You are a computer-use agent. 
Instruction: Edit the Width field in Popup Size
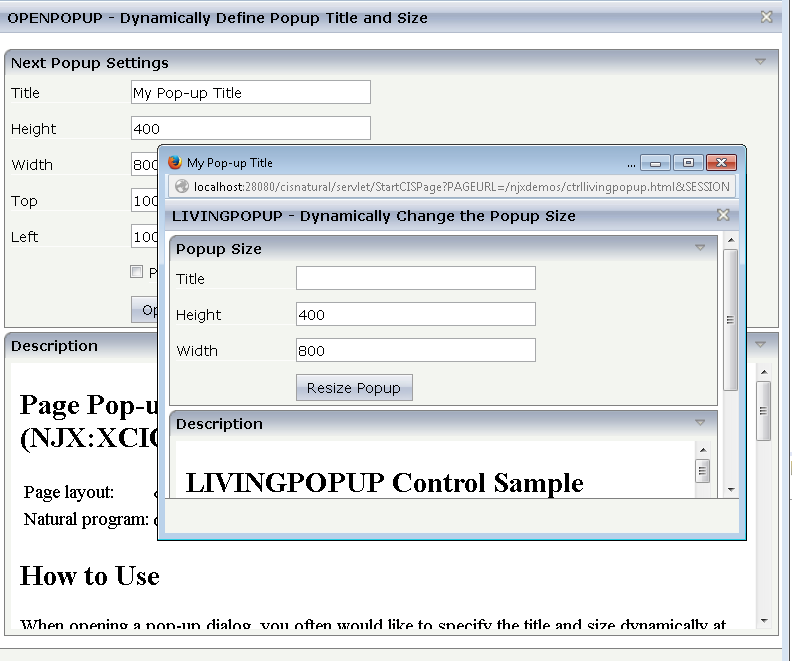(416, 350)
